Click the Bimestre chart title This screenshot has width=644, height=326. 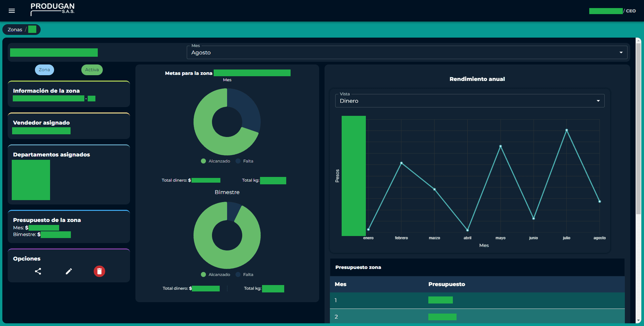227,192
